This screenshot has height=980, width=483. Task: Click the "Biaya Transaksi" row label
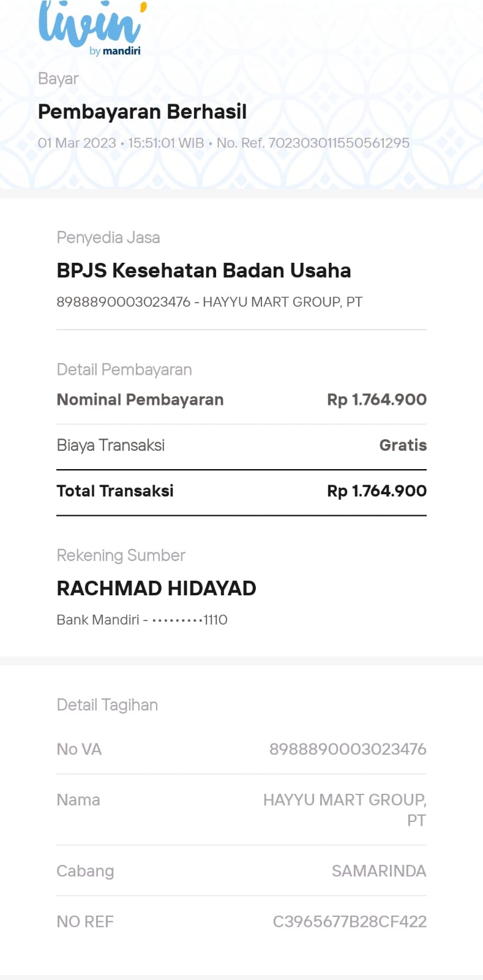click(111, 445)
